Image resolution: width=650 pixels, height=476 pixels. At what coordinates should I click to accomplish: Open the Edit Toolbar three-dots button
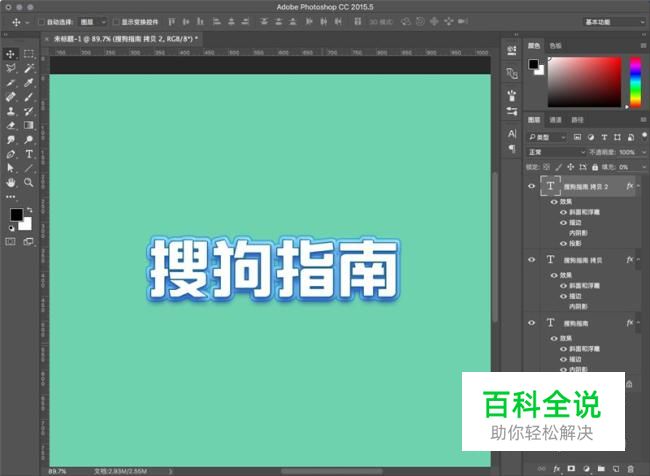pos(10,197)
